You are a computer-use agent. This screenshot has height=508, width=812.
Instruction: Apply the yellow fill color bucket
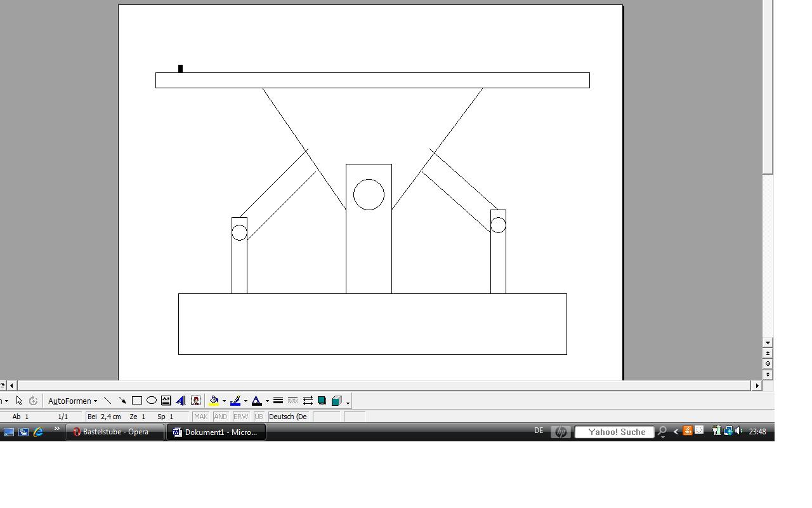214,401
